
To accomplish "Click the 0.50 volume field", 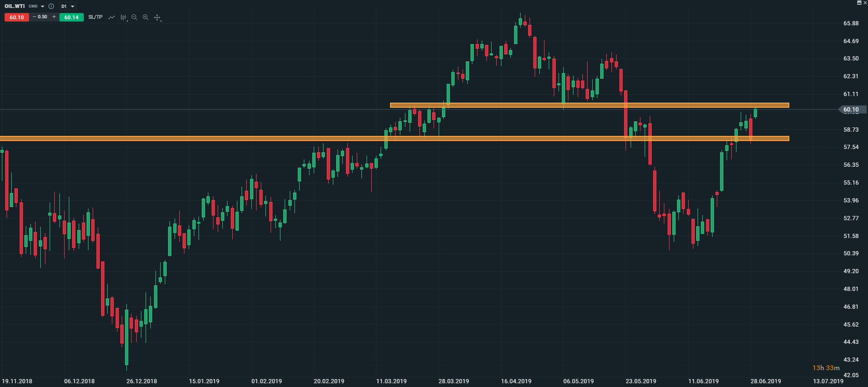I will point(43,17).
